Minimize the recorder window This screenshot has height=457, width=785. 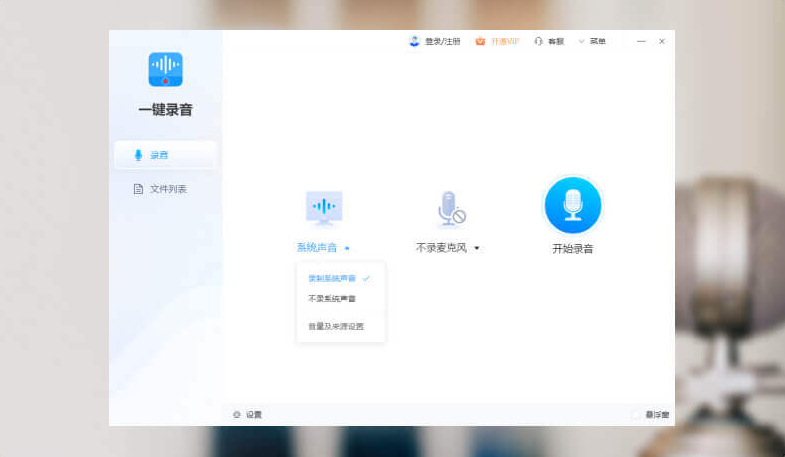point(641,41)
